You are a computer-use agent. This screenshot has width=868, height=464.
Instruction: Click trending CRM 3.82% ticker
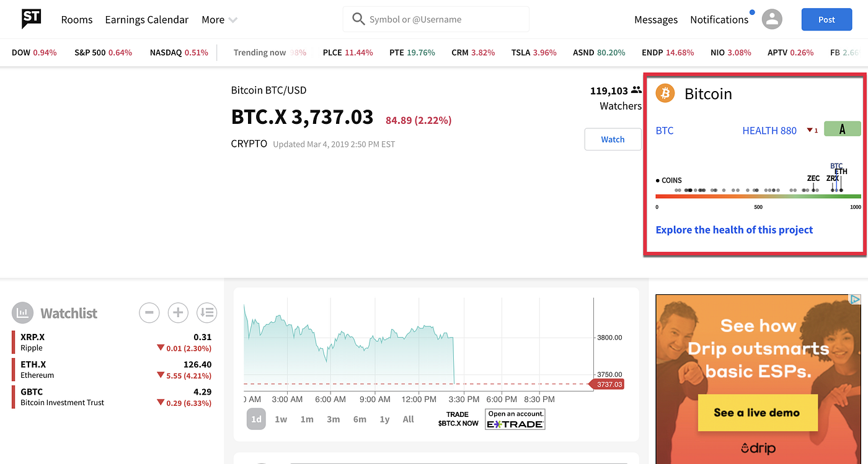(x=473, y=53)
